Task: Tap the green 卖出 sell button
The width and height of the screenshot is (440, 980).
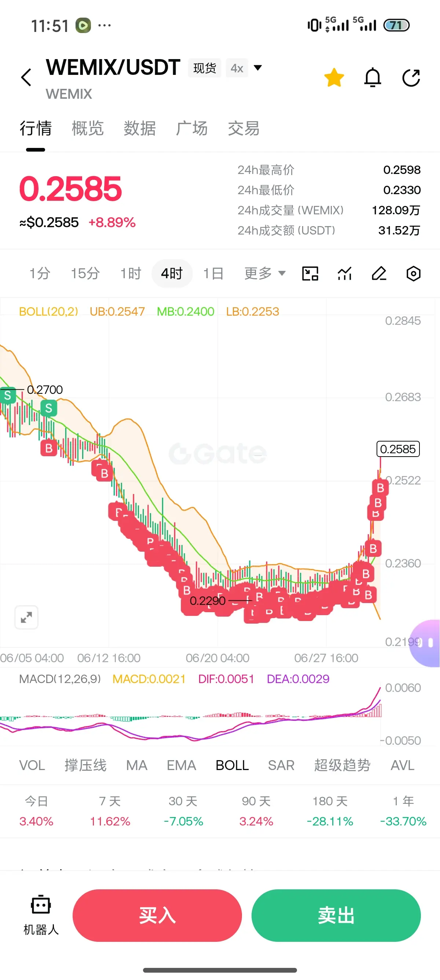Action: pyautogui.click(x=336, y=915)
